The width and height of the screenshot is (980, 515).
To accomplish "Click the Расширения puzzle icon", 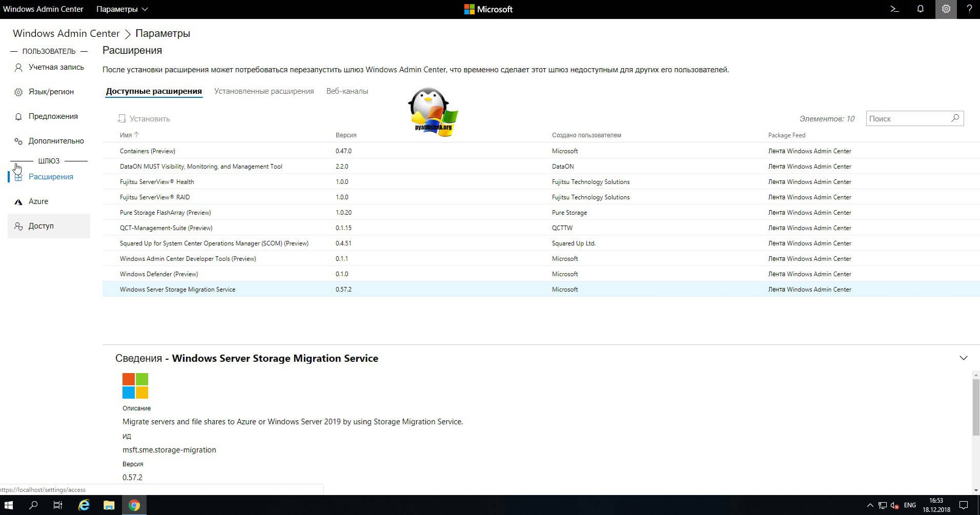I will coord(18,177).
